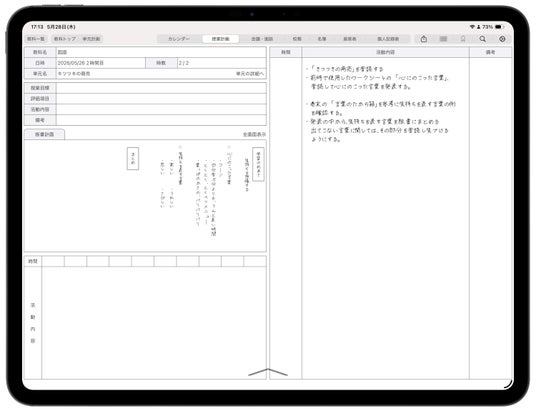Open the 名簿 tab
Viewport: 536px width, 411px height.
(322, 39)
